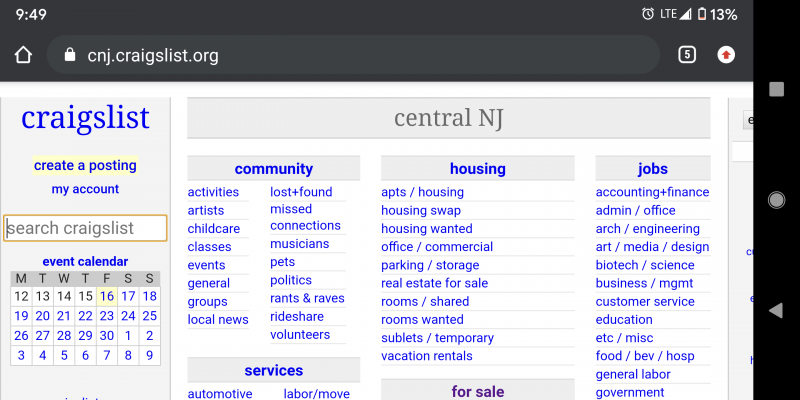Open art / media / design jobs
800x400 pixels.
point(652,246)
